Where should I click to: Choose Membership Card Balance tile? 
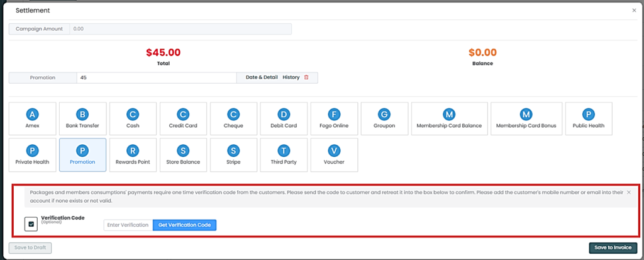(x=448, y=119)
